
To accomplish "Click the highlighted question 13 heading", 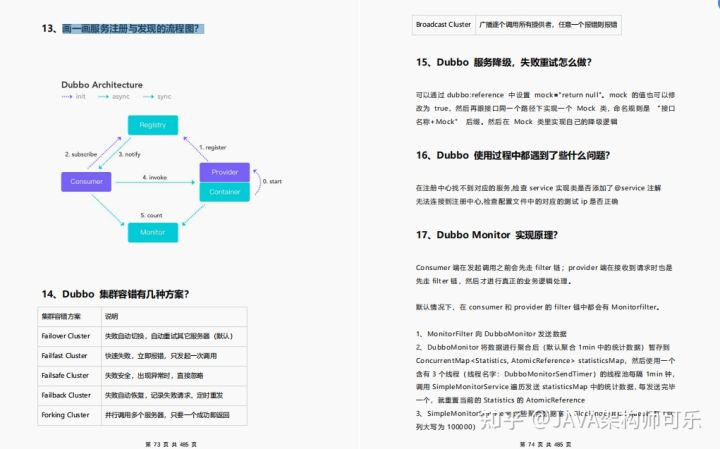I will tap(133, 28).
